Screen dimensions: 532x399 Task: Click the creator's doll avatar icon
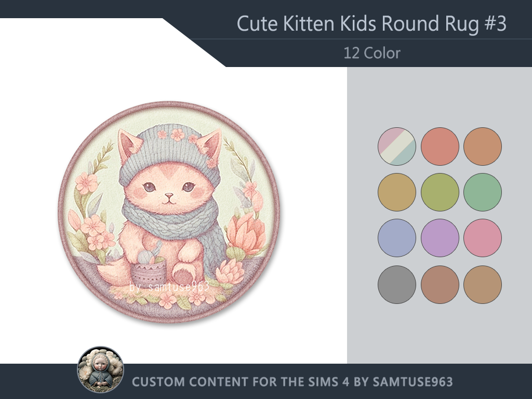[x=100, y=369]
